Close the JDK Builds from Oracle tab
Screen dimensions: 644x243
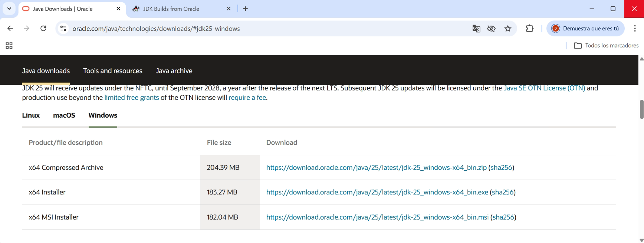point(229,9)
